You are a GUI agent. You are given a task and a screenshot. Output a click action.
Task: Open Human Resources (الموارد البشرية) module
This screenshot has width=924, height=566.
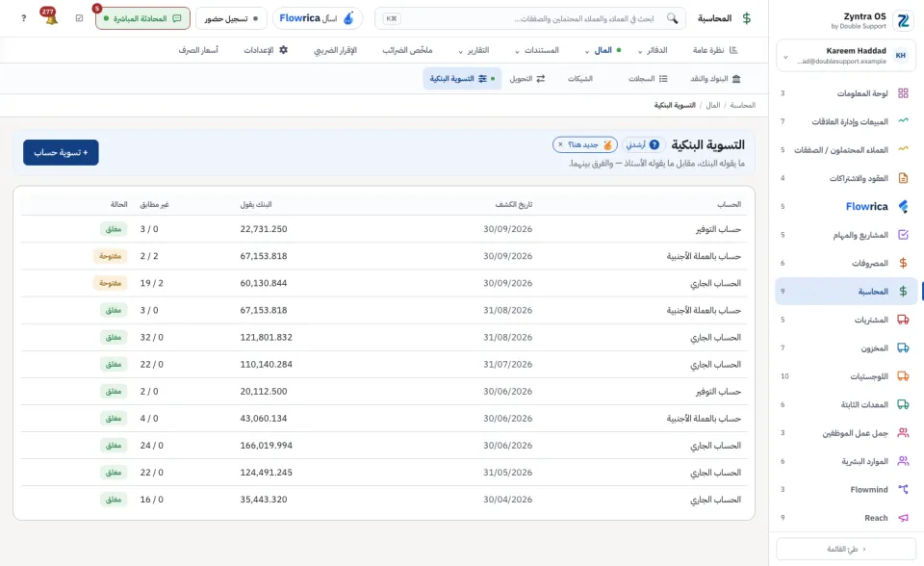pos(846,461)
